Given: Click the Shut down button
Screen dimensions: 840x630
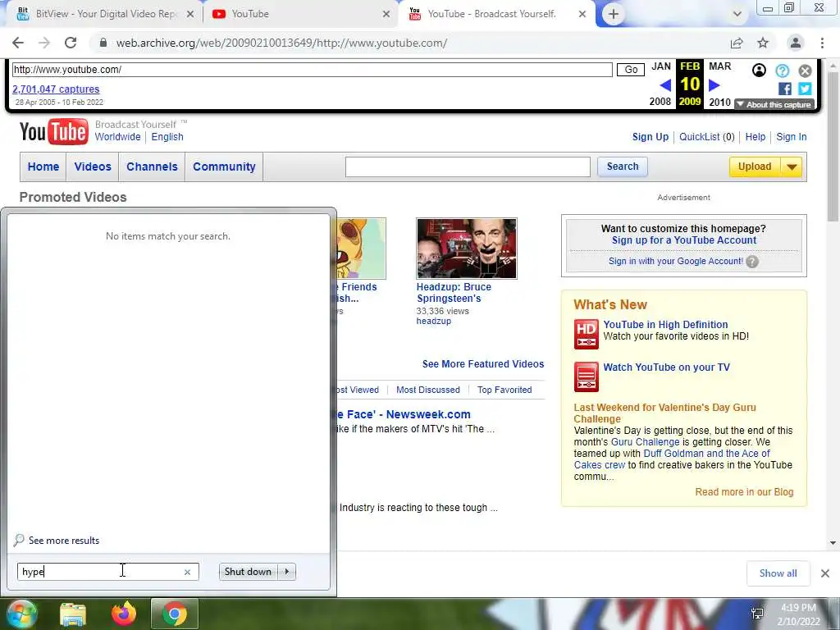Looking at the screenshot, I should [248, 572].
